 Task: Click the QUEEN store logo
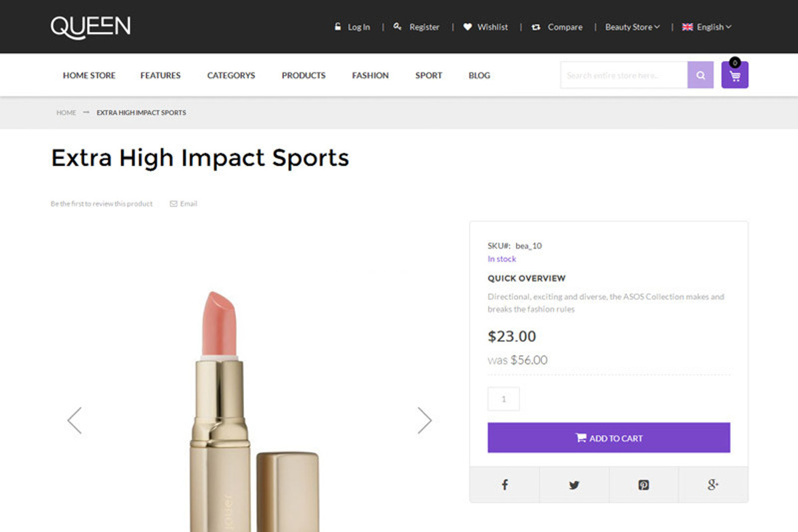pos(90,27)
